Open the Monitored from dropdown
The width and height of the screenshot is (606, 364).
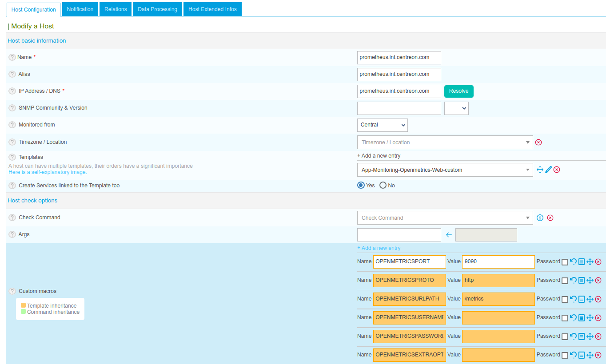(x=382, y=125)
